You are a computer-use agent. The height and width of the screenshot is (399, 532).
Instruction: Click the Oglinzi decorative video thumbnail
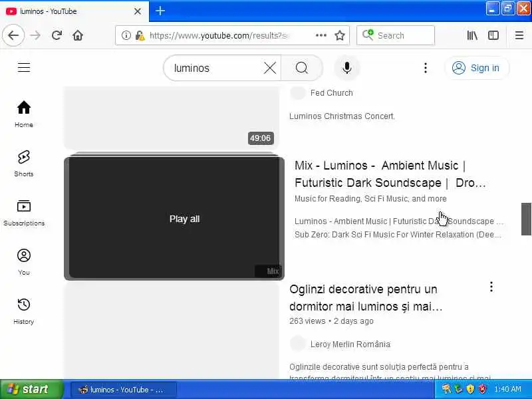point(172,331)
